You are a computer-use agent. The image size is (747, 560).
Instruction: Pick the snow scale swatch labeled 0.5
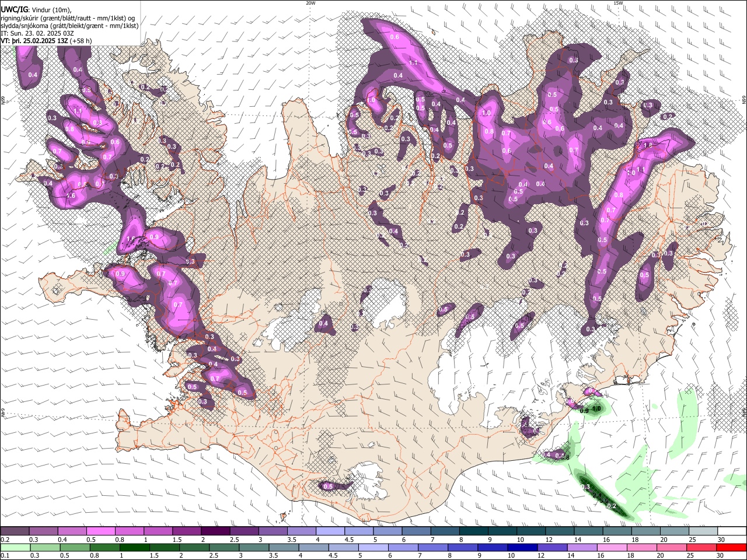(x=101, y=531)
